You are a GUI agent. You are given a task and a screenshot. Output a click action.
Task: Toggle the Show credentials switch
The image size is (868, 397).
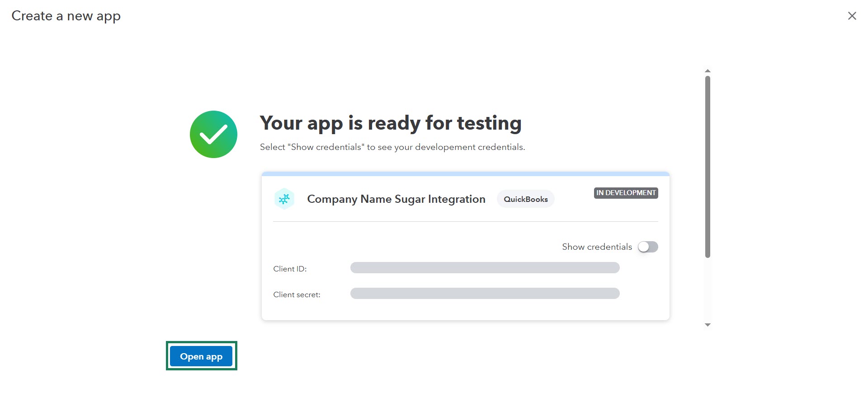pos(647,247)
